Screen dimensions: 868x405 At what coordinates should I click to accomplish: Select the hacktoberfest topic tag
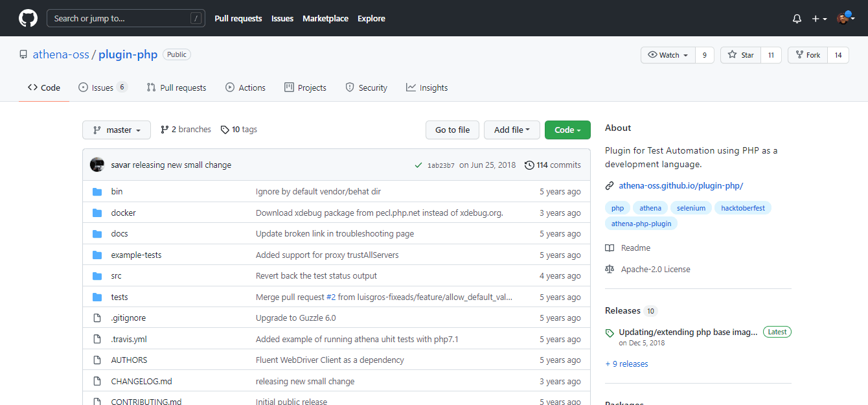click(x=743, y=208)
